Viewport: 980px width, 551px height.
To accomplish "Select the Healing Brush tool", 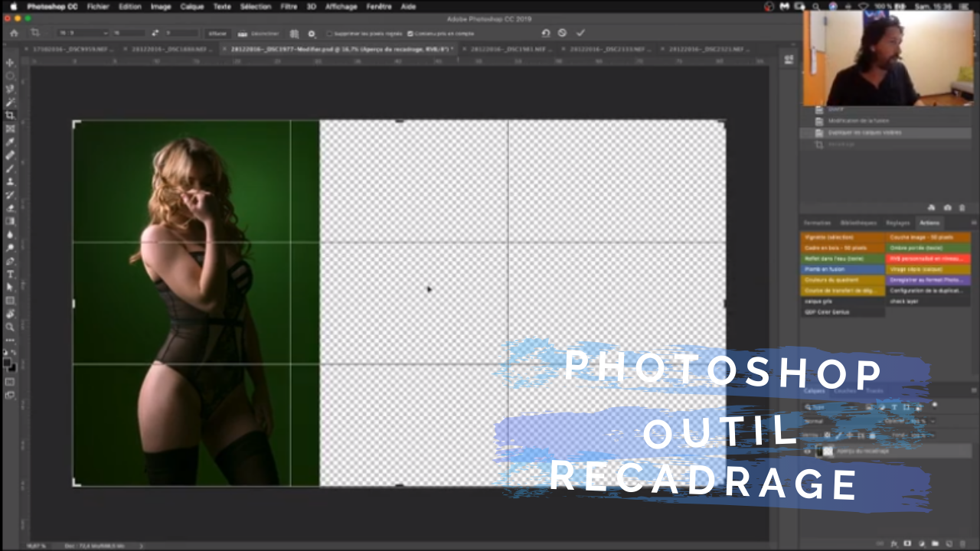I will click(x=10, y=155).
